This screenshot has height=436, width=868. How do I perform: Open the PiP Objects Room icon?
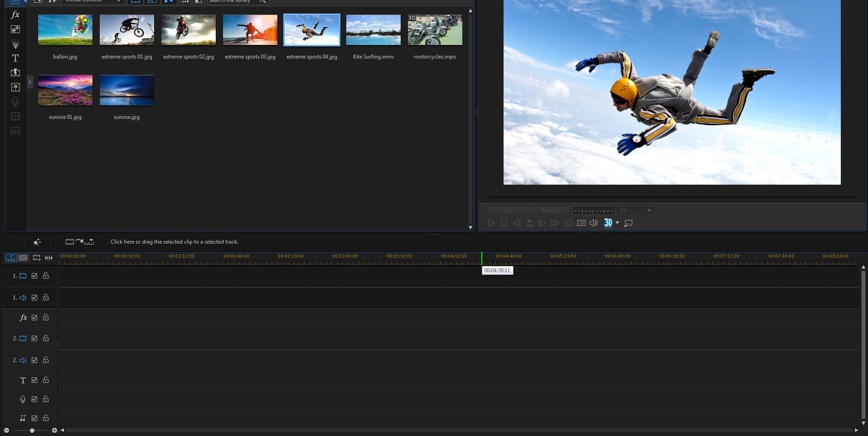(x=15, y=29)
